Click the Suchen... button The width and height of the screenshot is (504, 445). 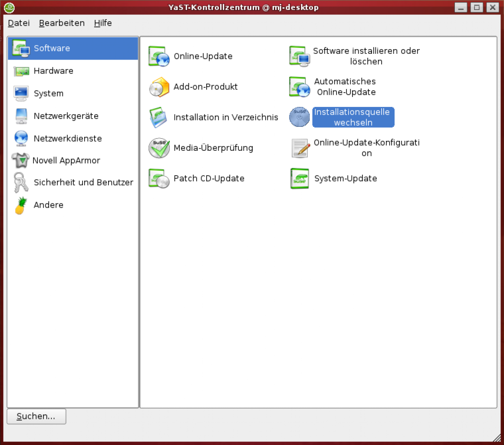pyautogui.click(x=36, y=416)
